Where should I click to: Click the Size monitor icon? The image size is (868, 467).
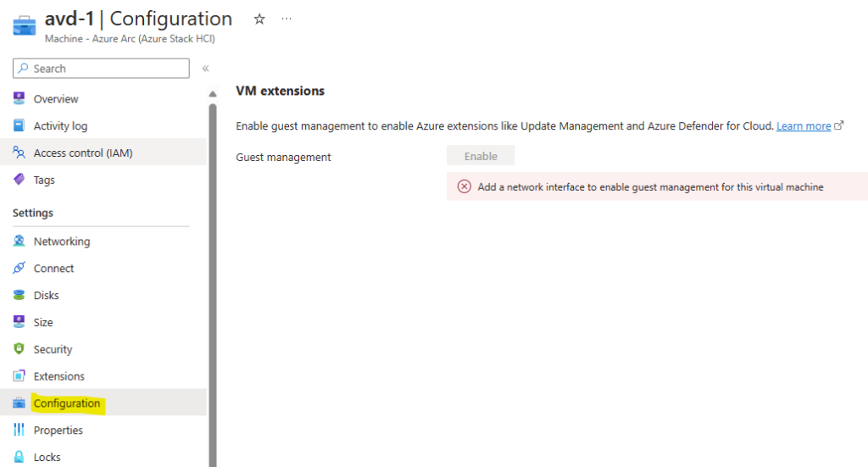point(19,321)
